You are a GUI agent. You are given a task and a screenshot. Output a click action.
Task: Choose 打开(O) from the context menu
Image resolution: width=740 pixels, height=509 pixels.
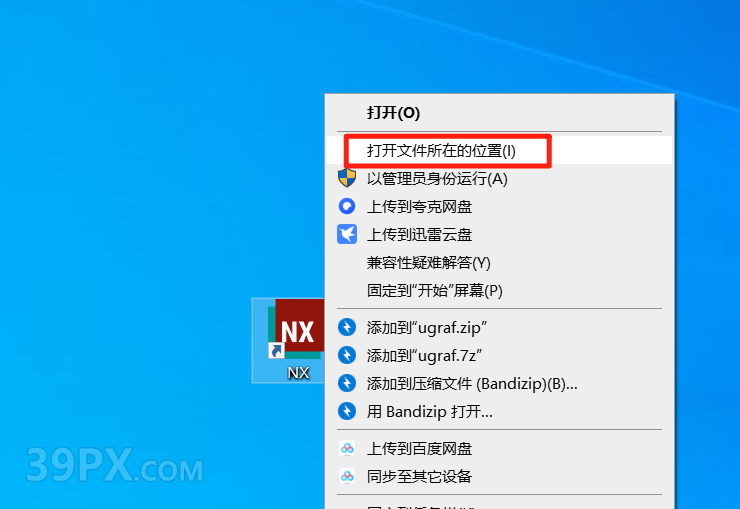(x=393, y=112)
